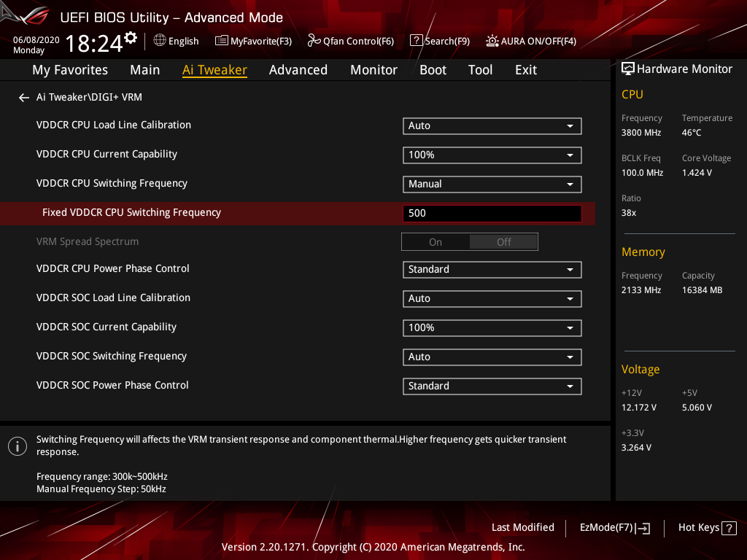Click Last Modified button
Screen dimensions: 747x560
tap(522, 528)
